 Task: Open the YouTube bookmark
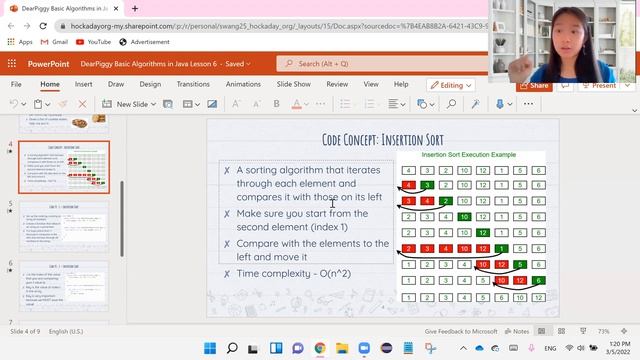pyautogui.click(x=93, y=42)
